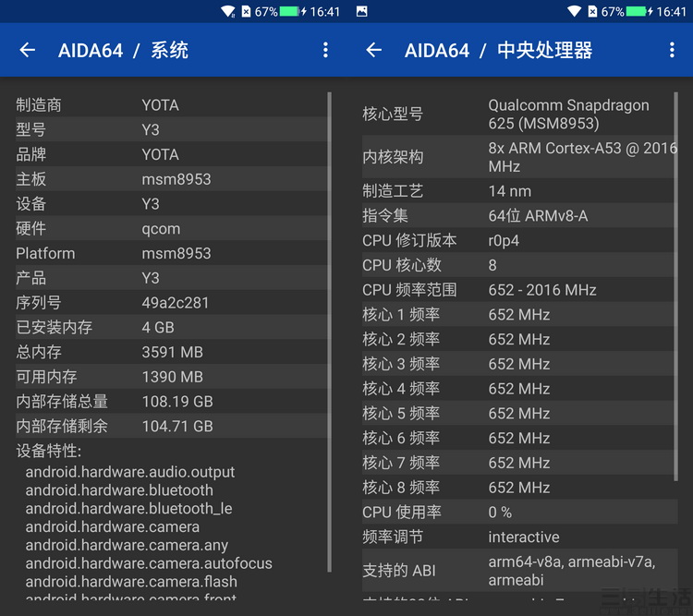The width and height of the screenshot is (693, 616).
Task: Select the 序列号 49a2c281 row
Action: [x=171, y=303]
